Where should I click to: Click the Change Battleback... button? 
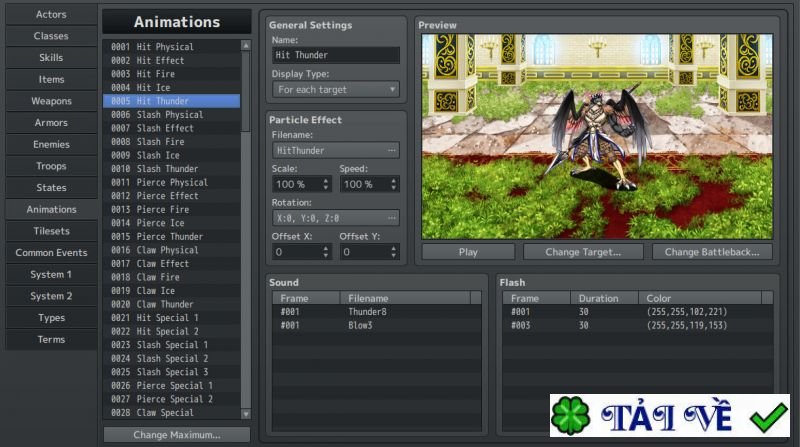click(x=712, y=252)
